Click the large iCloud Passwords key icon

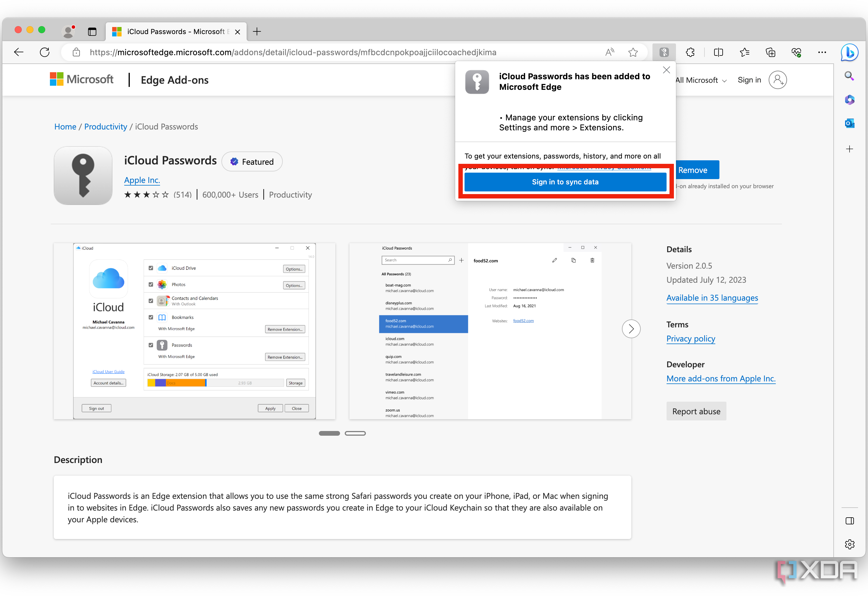[83, 176]
